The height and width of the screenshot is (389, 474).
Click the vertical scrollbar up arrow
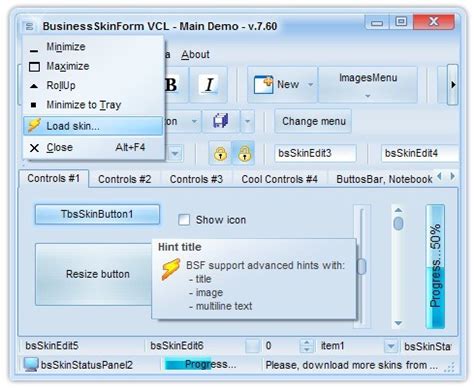398,210
